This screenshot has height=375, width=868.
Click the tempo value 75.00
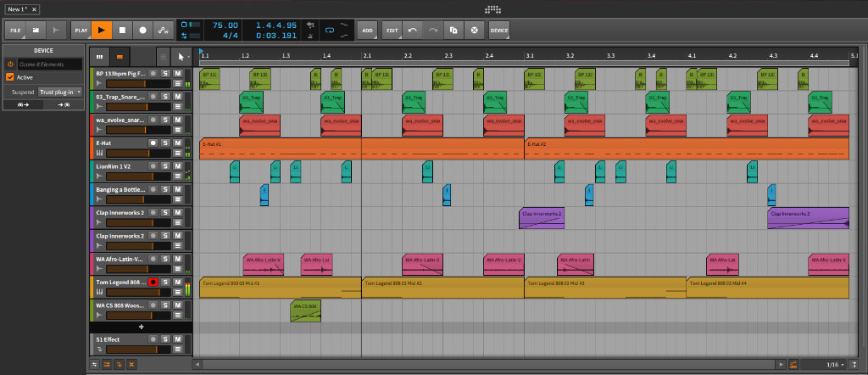coord(225,25)
